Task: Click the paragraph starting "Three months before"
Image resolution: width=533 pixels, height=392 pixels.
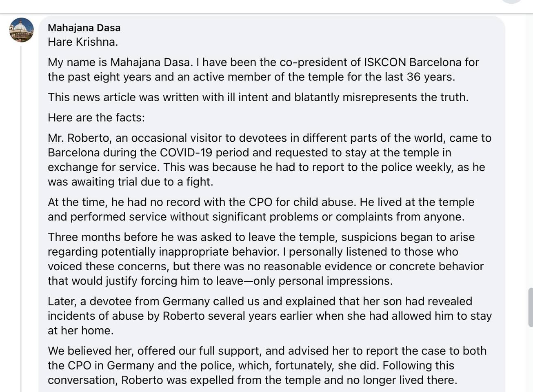Action: pyautogui.click(x=265, y=259)
